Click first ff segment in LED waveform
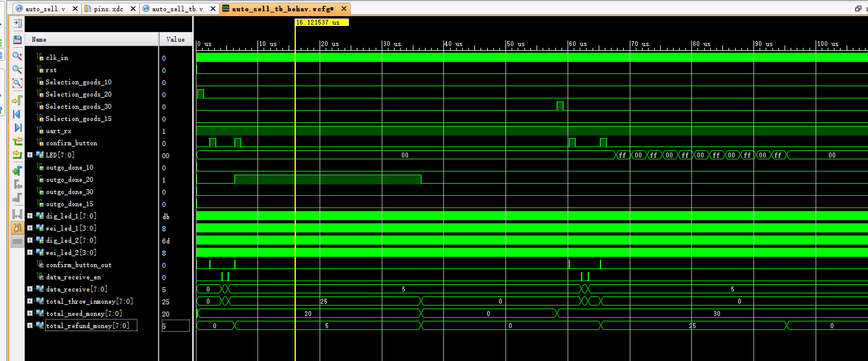This screenshot has height=361, width=868. click(x=622, y=155)
